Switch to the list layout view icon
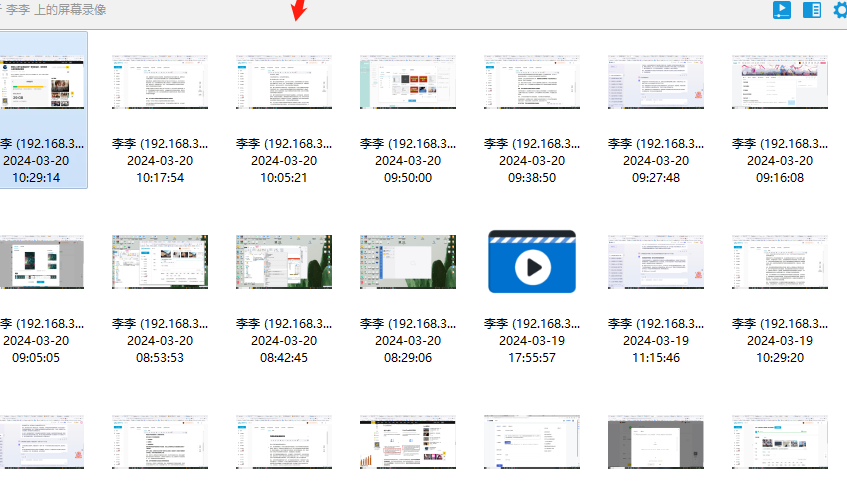The image size is (847, 485). 812,10
